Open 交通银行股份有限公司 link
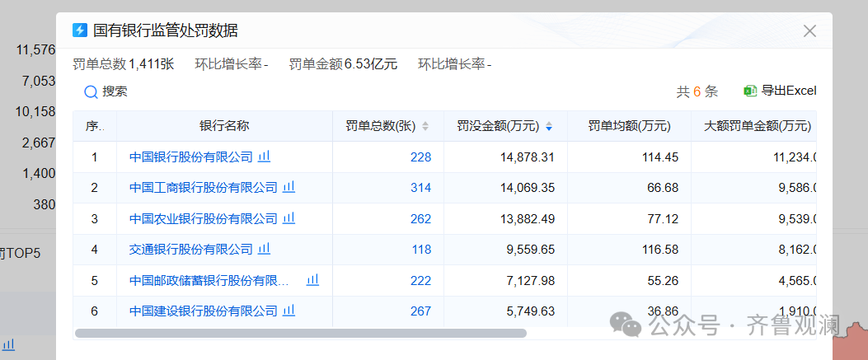The height and width of the screenshot is (360, 868). pos(191,249)
